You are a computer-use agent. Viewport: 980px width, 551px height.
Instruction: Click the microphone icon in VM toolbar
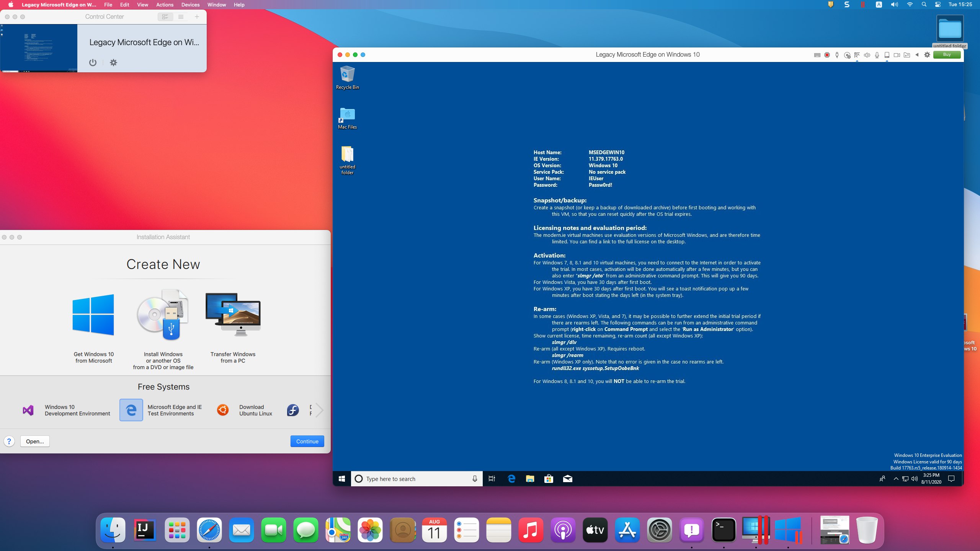pyautogui.click(x=877, y=55)
